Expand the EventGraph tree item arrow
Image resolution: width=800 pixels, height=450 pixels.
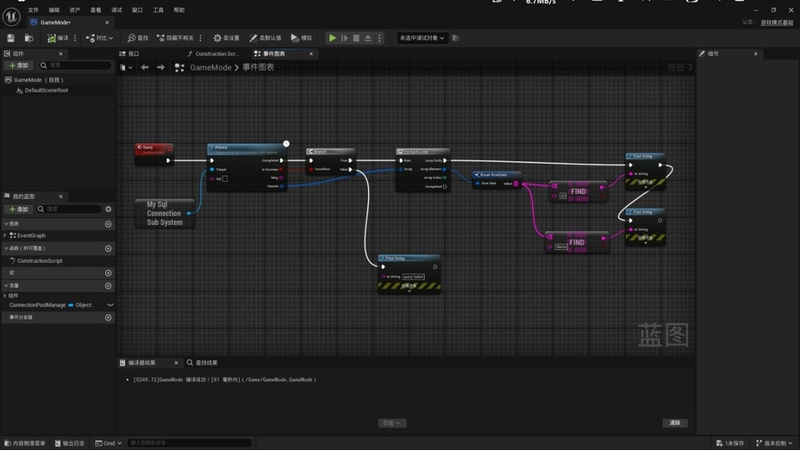point(5,236)
